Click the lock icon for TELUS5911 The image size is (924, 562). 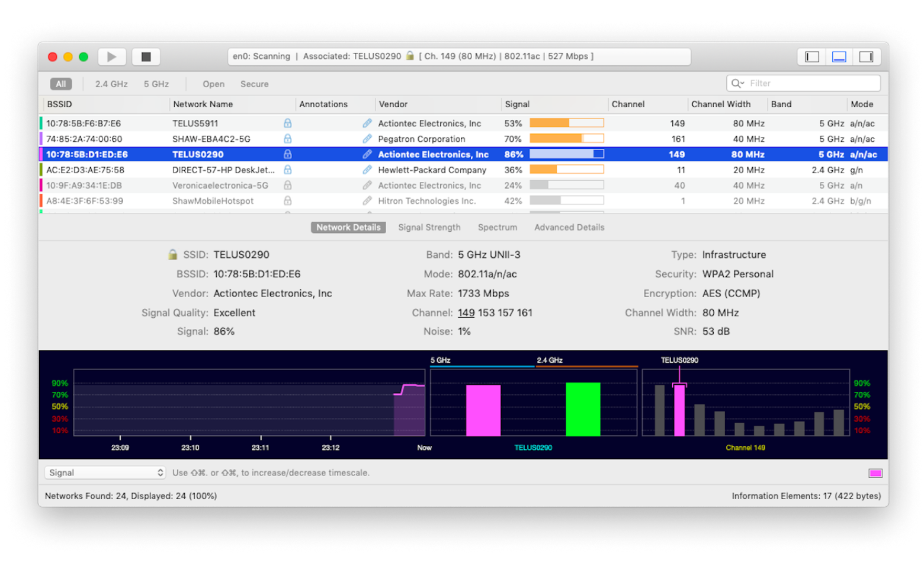[287, 123]
